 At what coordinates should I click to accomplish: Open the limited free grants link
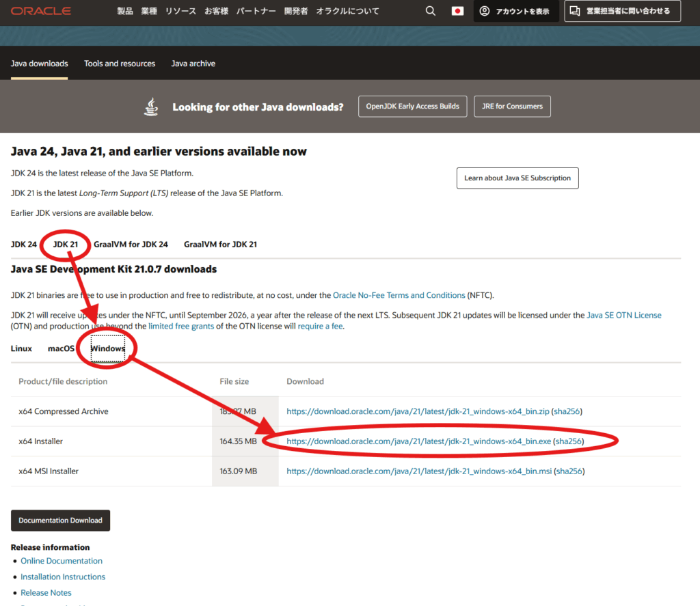point(181,326)
